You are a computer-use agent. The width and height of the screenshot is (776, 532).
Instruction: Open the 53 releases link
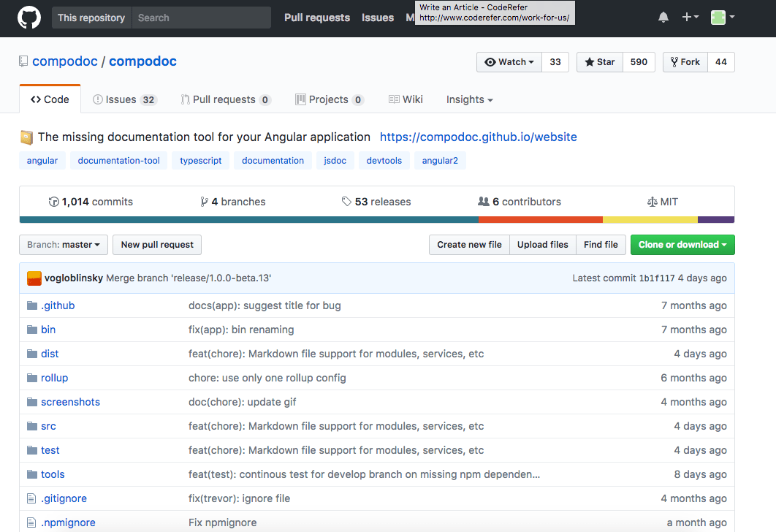point(376,202)
